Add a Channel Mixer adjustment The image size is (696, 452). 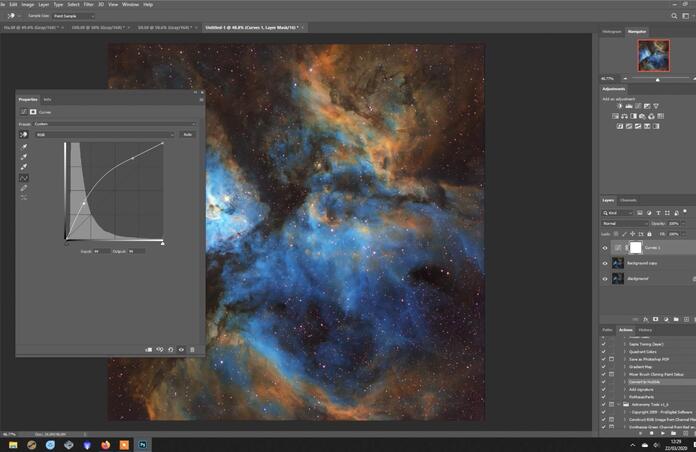652,116
